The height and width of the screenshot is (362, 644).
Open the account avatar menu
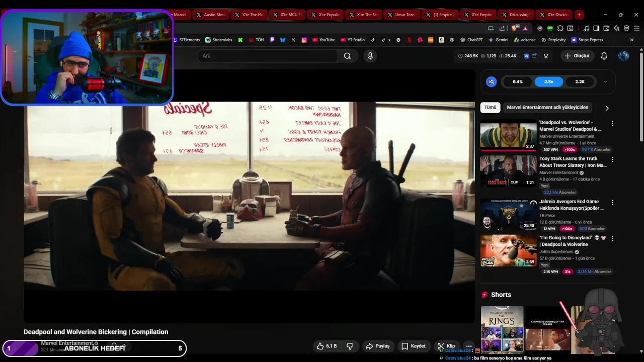click(623, 56)
